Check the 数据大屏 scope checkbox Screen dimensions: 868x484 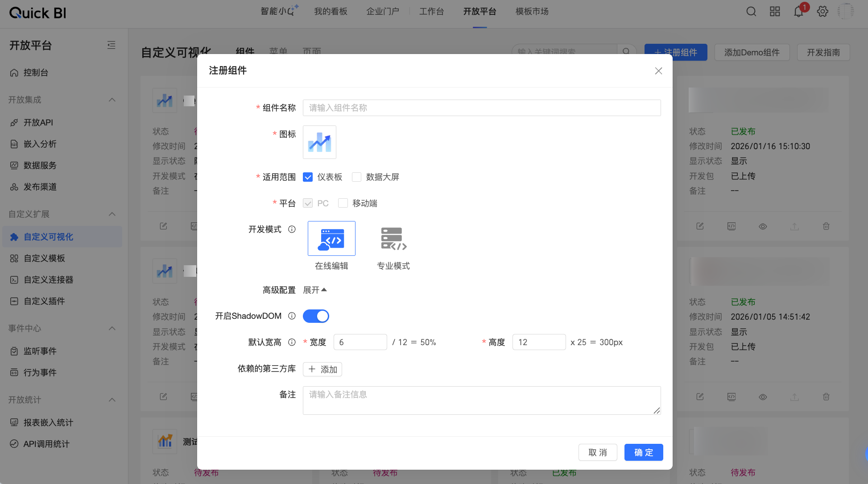tap(356, 177)
